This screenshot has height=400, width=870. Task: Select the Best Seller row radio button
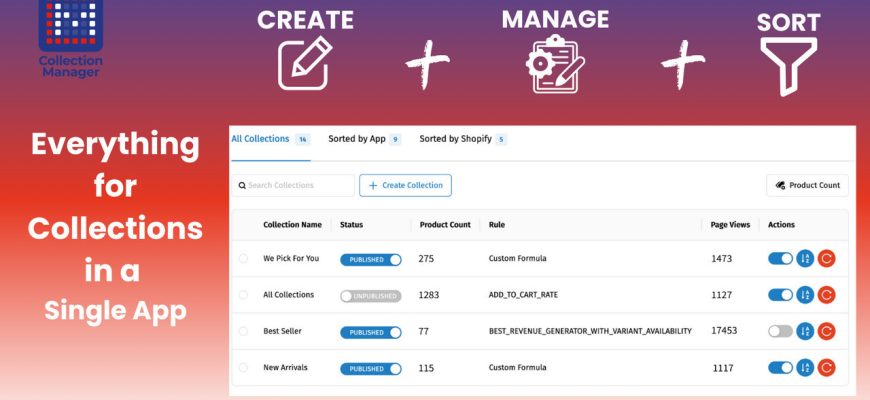coord(243,331)
